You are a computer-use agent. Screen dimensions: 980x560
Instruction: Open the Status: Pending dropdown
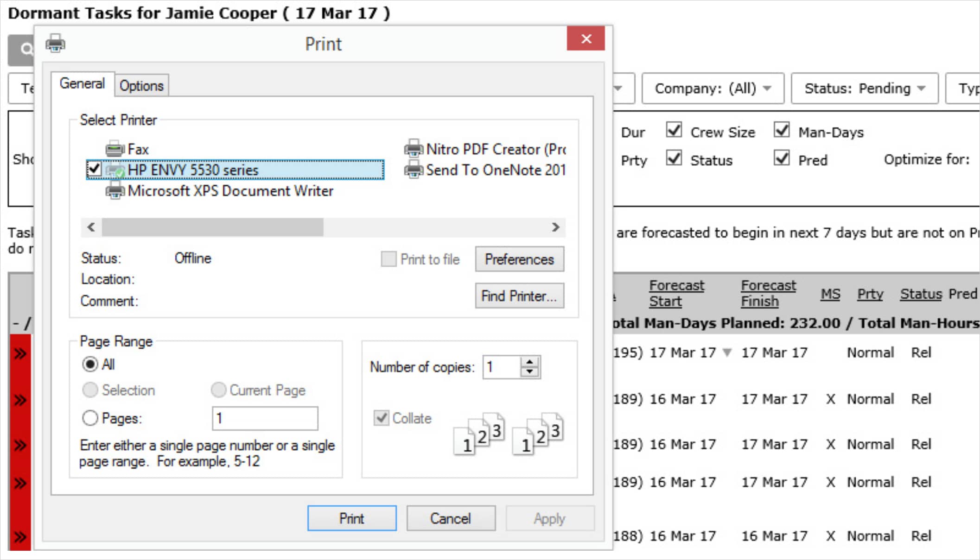coord(865,88)
